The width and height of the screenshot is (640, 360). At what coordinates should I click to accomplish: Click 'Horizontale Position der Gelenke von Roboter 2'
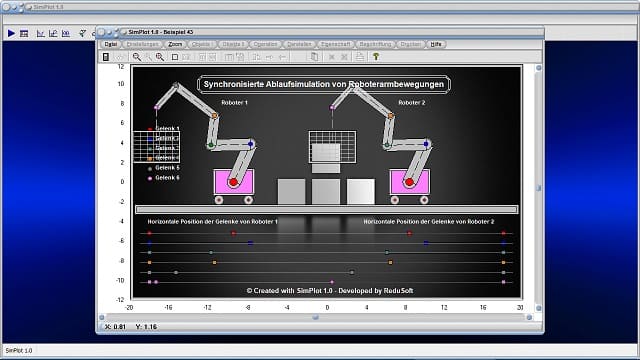pyautogui.click(x=429, y=222)
